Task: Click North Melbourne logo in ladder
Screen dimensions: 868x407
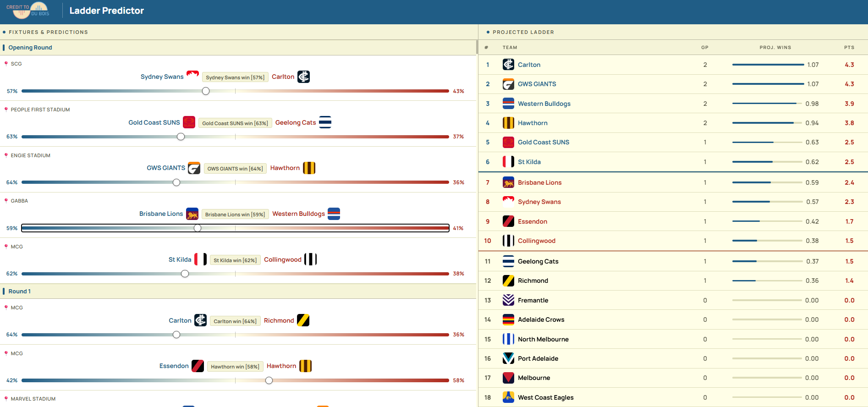Action: 508,339
